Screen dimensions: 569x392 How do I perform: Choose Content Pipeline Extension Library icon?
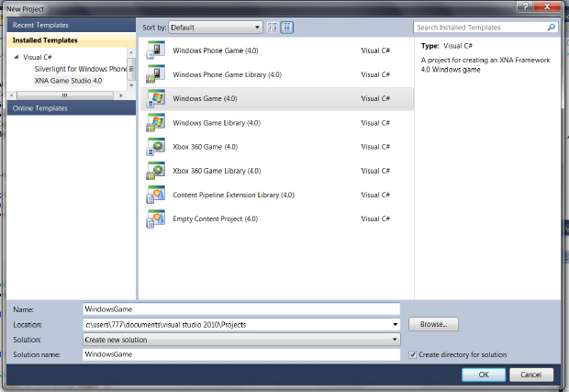156,194
